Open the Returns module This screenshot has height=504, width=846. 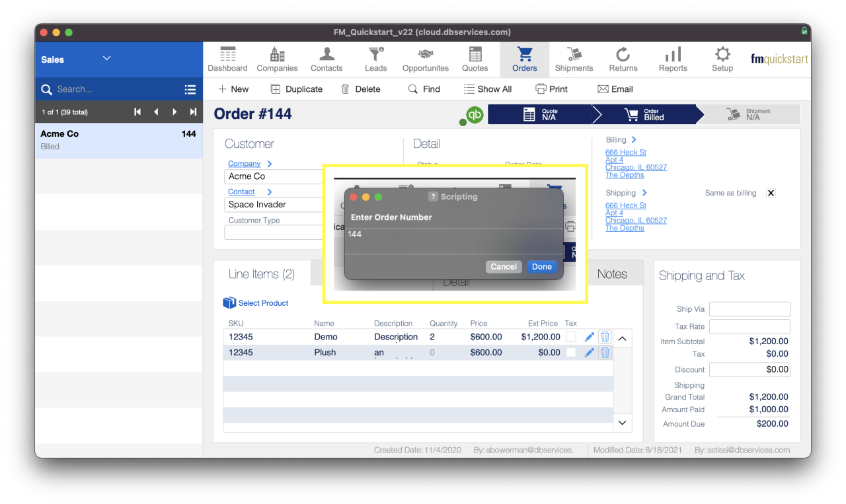click(623, 59)
